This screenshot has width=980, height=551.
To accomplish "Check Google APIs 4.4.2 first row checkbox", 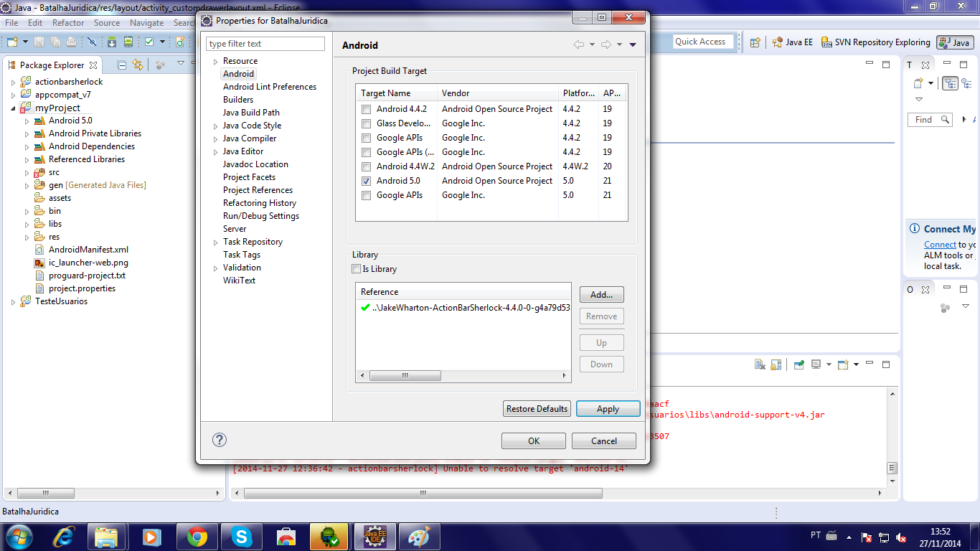I will click(x=367, y=138).
